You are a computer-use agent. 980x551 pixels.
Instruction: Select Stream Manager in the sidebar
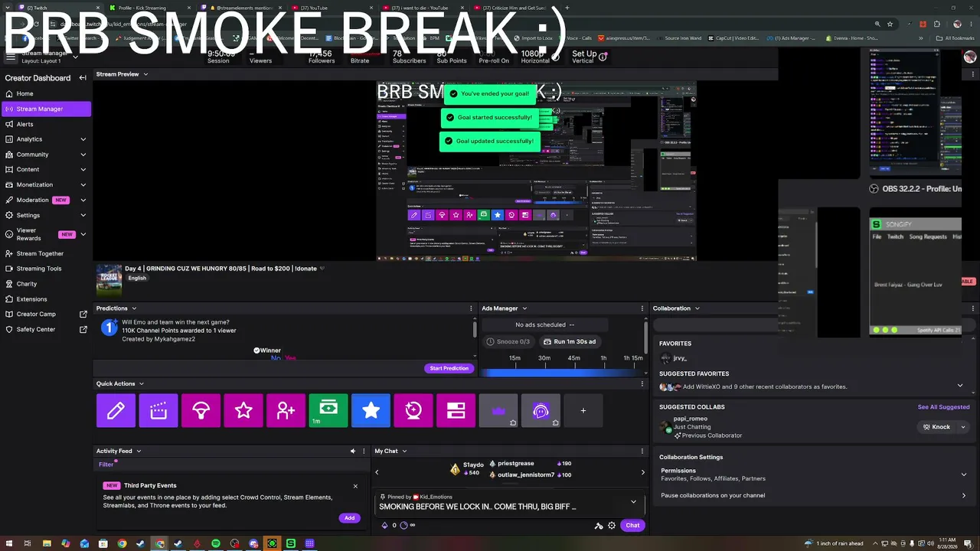(46, 109)
